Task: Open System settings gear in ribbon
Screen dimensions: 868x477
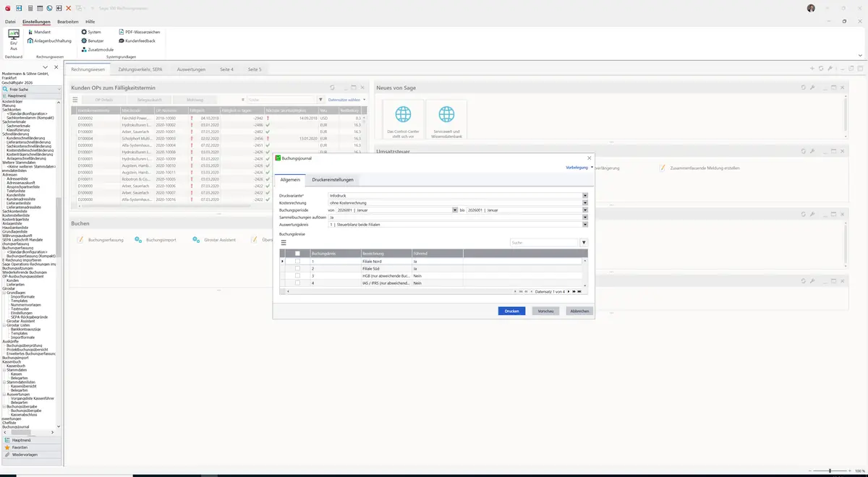Action: (91, 33)
